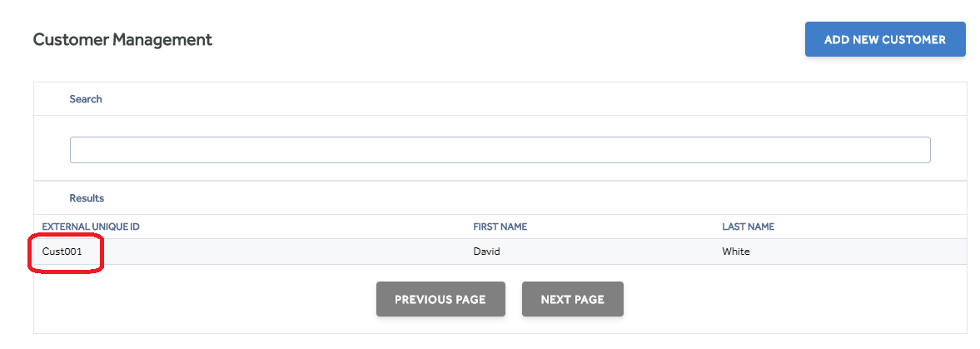Focus the customer search text field

tap(500, 150)
